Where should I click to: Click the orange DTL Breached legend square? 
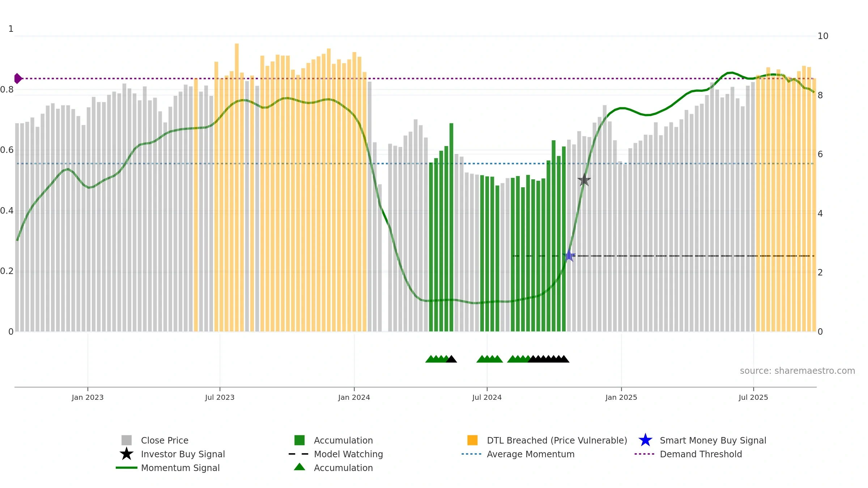coord(472,440)
